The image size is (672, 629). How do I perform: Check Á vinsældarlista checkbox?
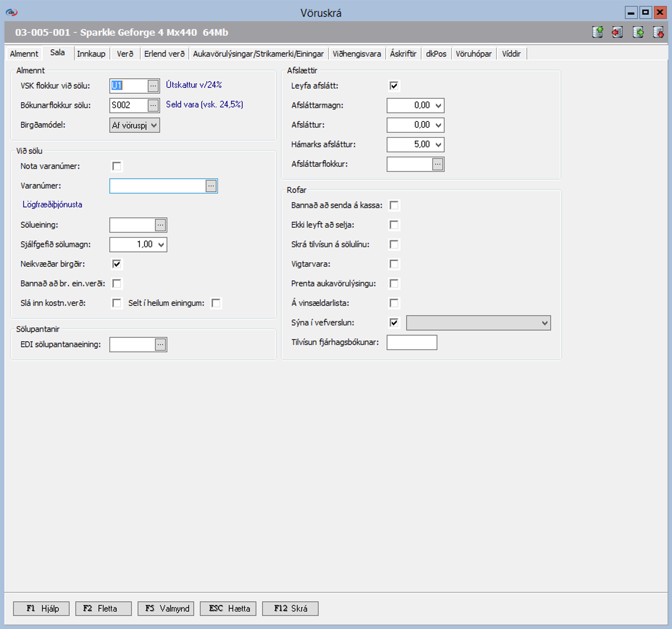pyautogui.click(x=394, y=303)
